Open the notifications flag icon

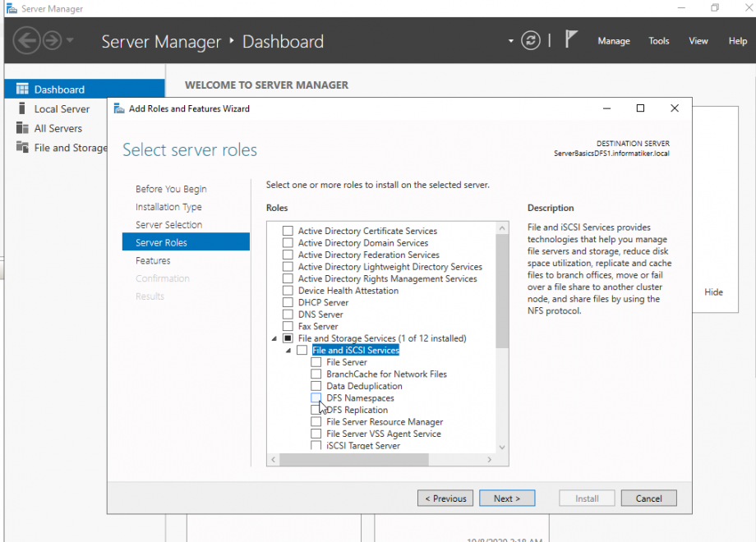(x=573, y=40)
